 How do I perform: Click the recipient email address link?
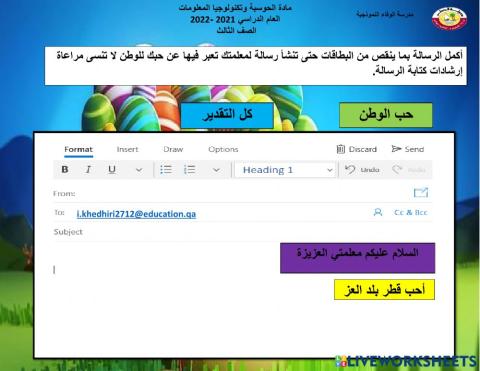click(x=136, y=214)
